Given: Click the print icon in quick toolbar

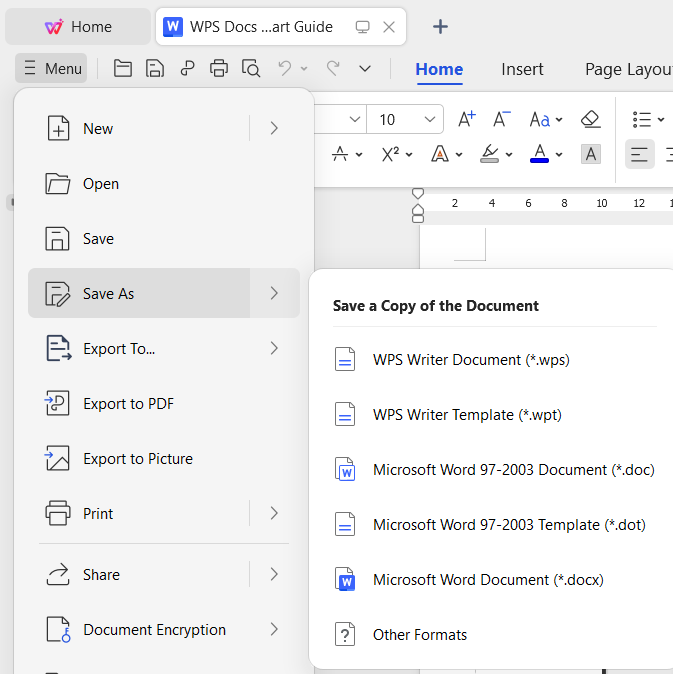Looking at the screenshot, I should tap(219, 68).
